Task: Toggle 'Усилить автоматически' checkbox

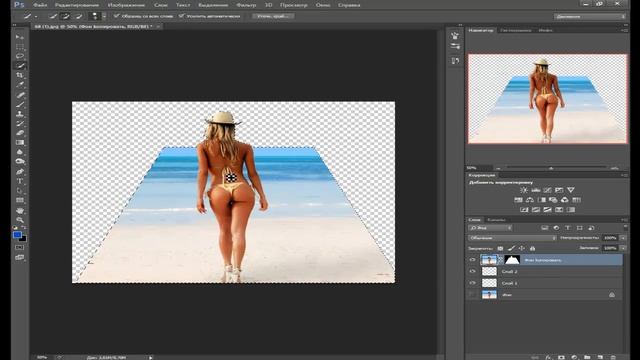Action: tap(181, 16)
